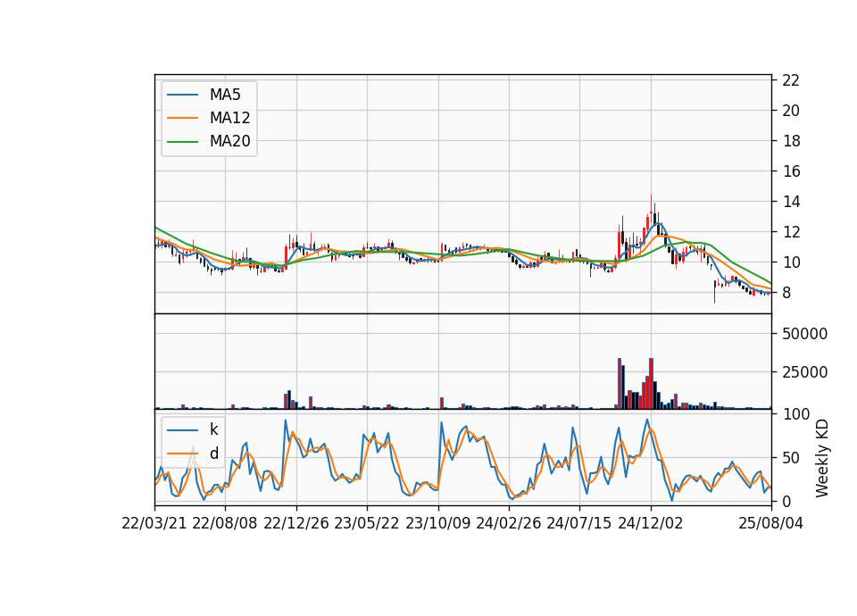This screenshot has width=857, height=616.
Task: Click the orange d legend line sample
Action: pyautogui.click(x=182, y=454)
